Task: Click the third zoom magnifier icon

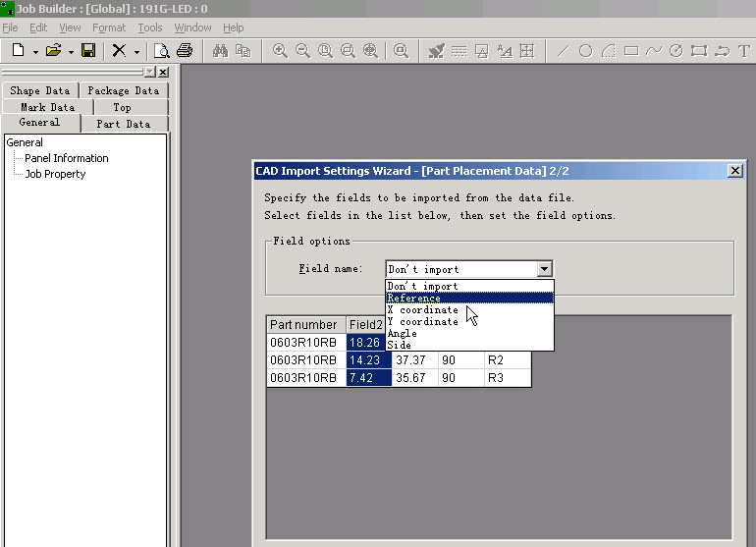Action: (x=325, y=50)
